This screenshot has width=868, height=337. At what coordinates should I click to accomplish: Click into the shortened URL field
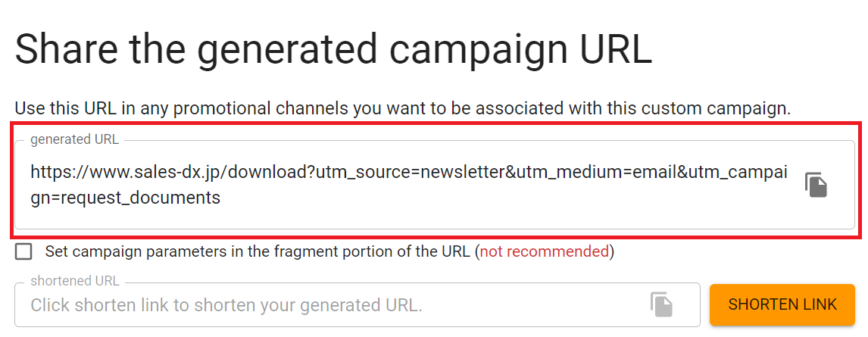tap(357, 305)
